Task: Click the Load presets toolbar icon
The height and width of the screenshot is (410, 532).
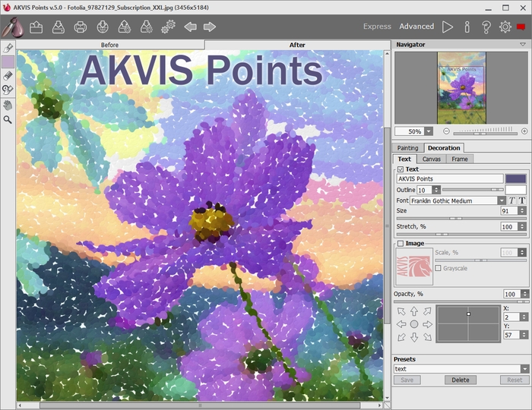Action: point(125,27)
